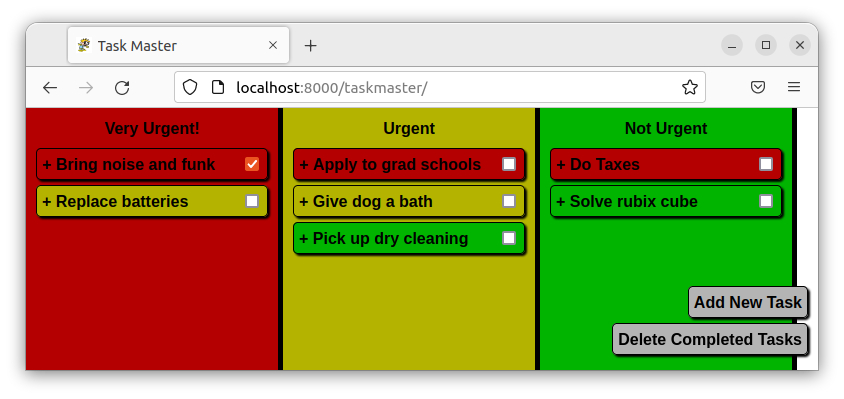Viewport: 844px width, 399px height.
Task: Mark Apply to grad schools as completed
Action: tap(509, 164)
